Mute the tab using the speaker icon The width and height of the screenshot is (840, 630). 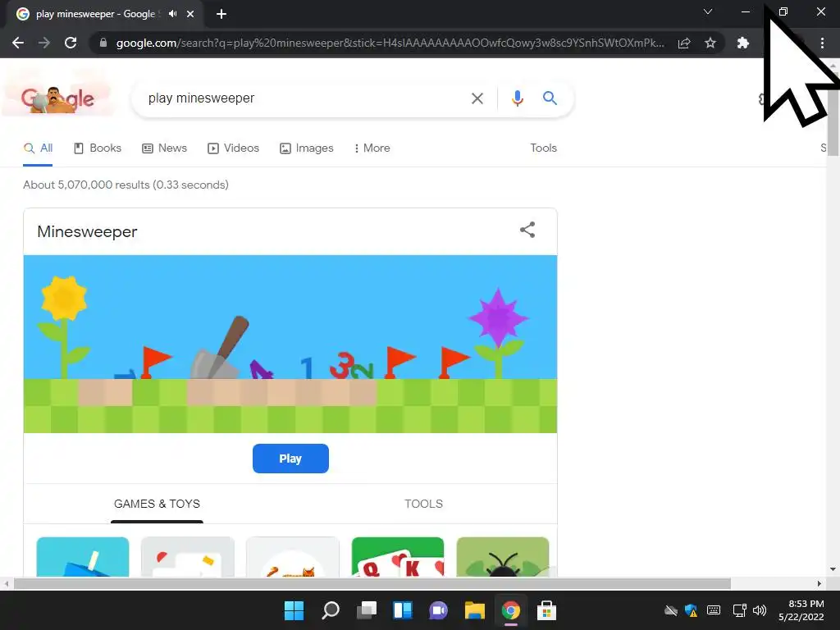tap(172, 14)
